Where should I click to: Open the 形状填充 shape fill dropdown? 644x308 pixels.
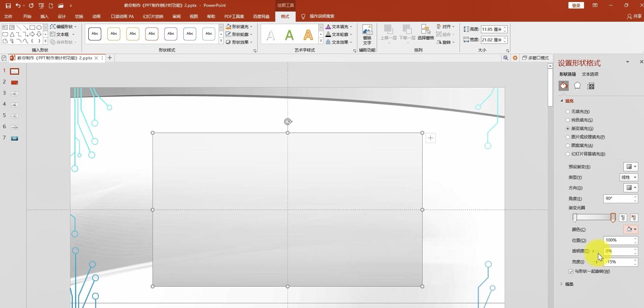[239, 26]
